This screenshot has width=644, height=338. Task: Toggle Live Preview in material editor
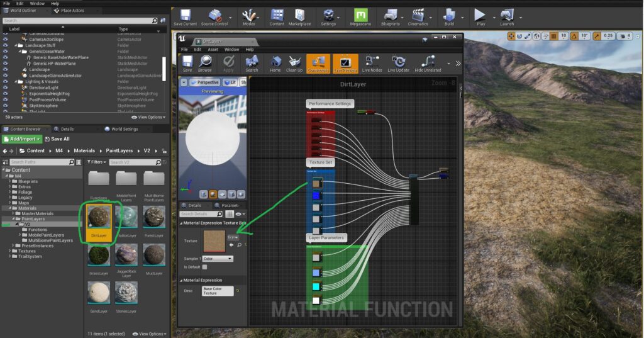pos(345,64)
